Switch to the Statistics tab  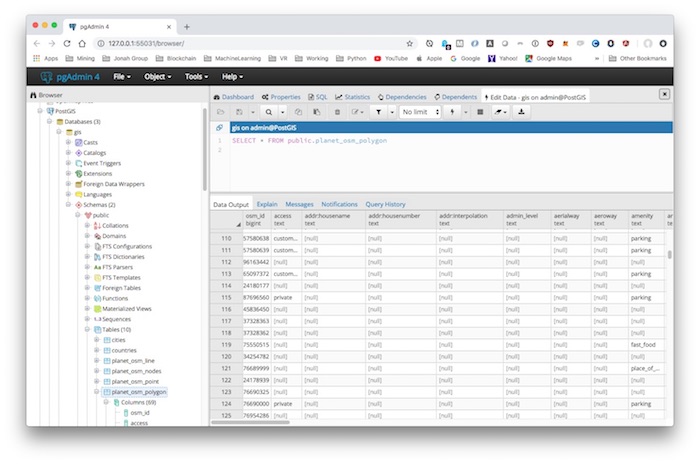[x=353, y=97]
